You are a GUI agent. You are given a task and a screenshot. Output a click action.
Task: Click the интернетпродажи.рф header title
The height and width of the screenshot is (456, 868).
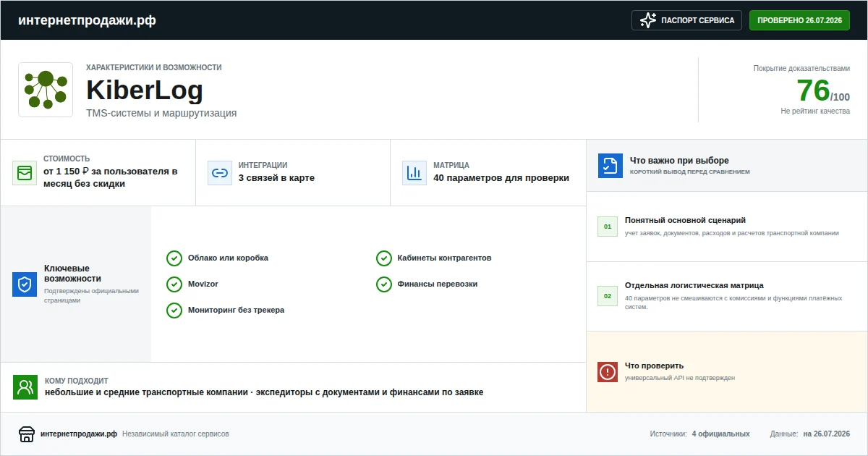pos(87,20)
